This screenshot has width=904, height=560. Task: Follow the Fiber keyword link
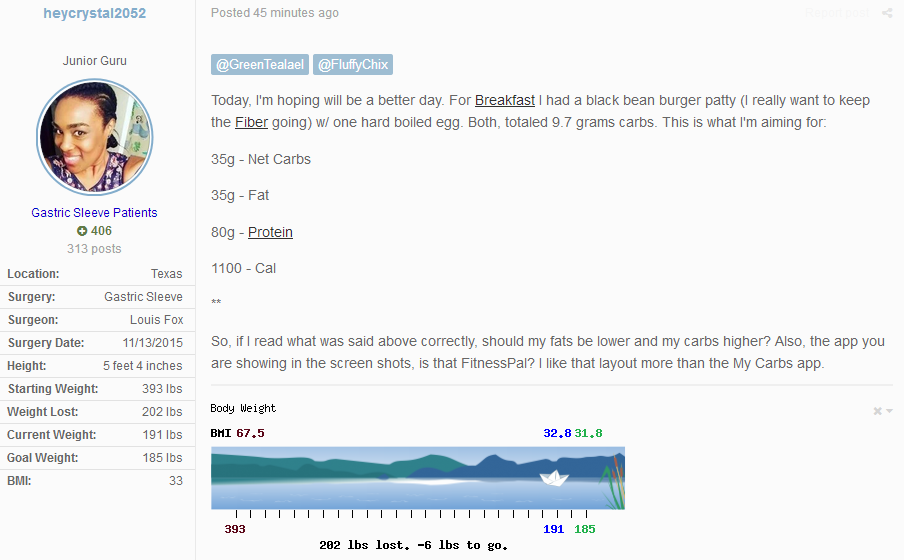[x=251, y=122]
